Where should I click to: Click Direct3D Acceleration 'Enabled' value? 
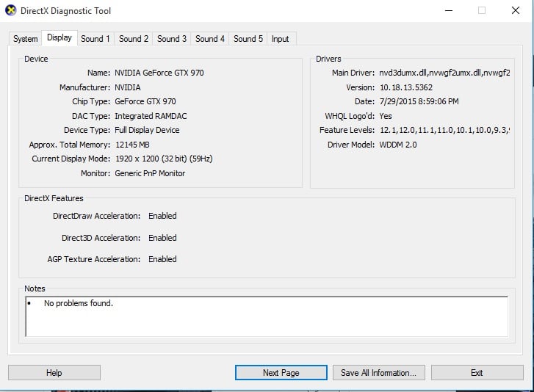pyautogui.click(x=162, y=238)
